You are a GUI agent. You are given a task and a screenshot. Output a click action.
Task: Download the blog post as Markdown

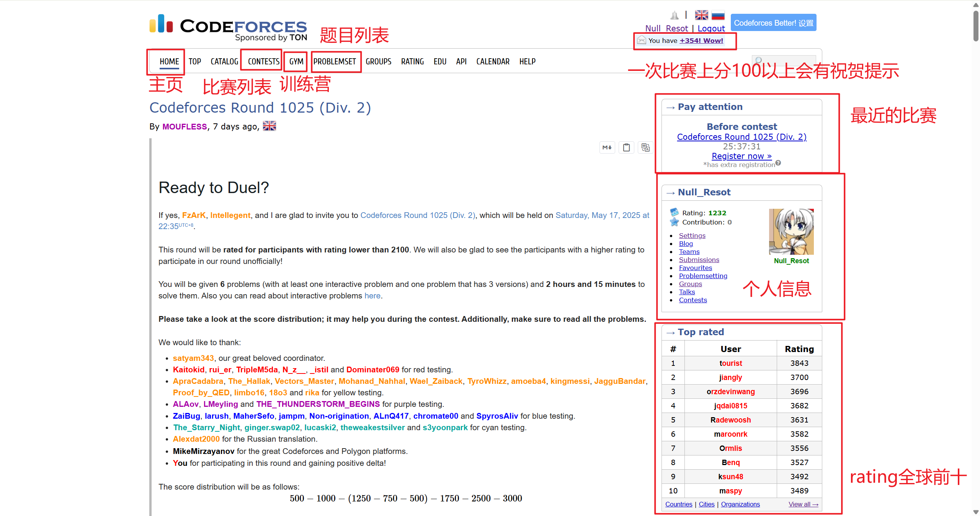[x=607, y=147]
